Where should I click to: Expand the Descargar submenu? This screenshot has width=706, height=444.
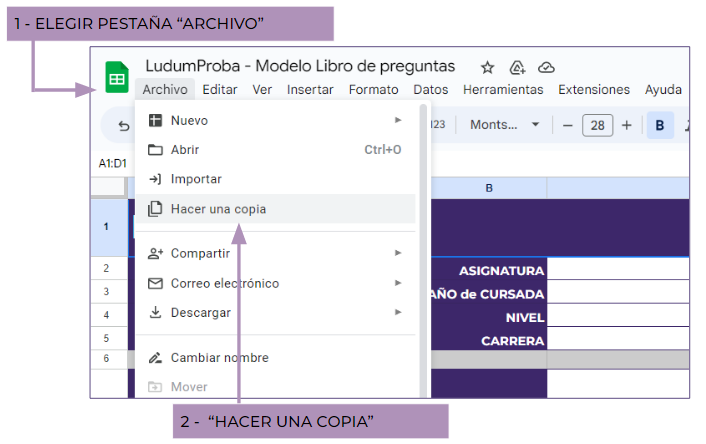275,312
